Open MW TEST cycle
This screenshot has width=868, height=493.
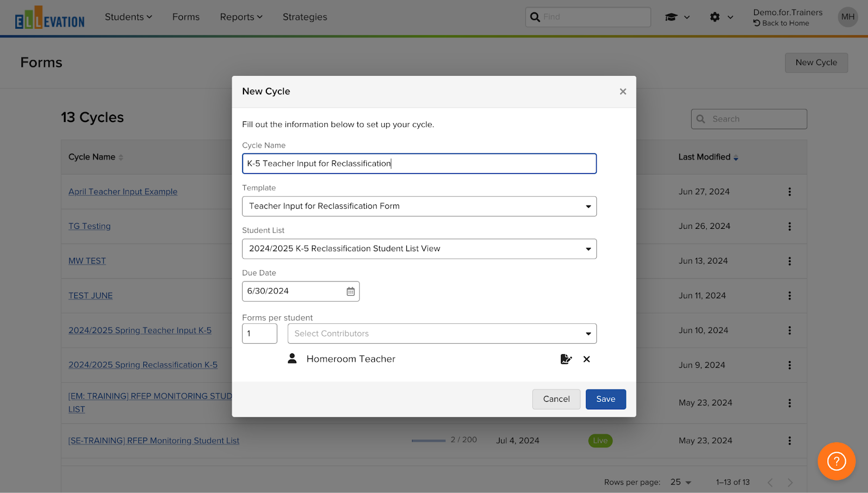(87, 261)
